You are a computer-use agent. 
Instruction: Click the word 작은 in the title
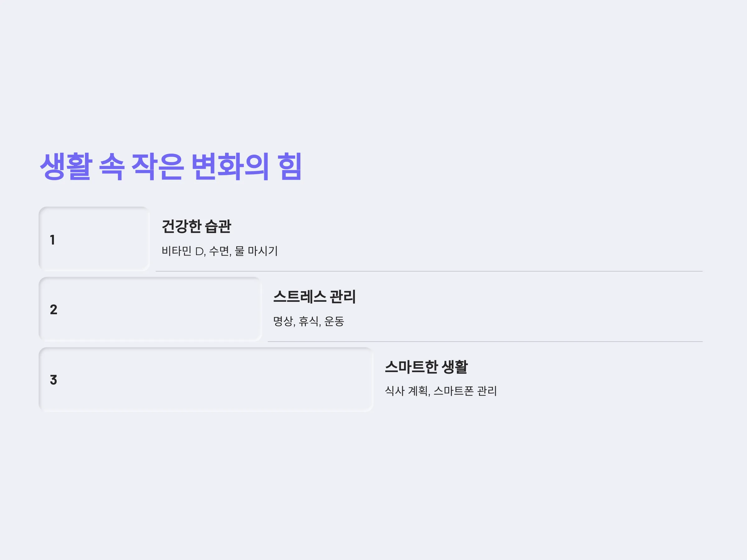click(157, 166)
